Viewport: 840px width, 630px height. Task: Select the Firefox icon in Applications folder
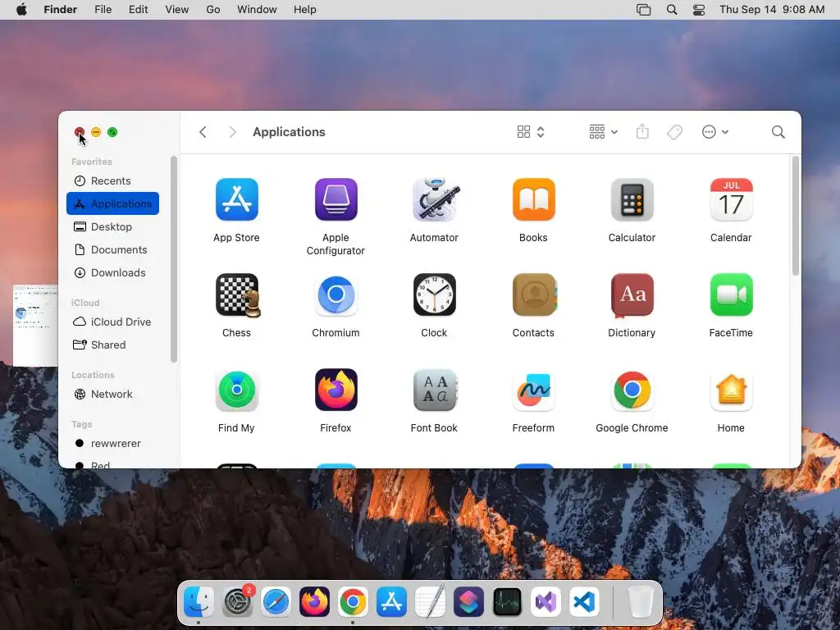[x=336, y=390]
